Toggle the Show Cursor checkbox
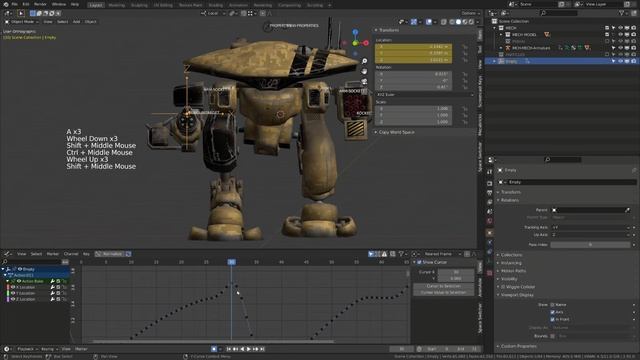This screenshot has height=360, width=640. 419,262
